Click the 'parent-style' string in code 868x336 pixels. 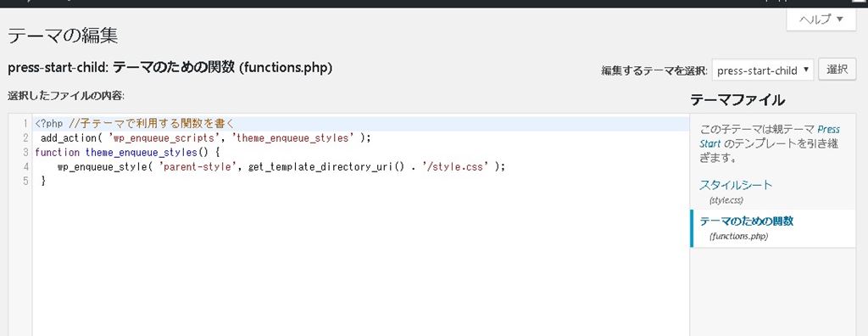click(x=194, y=166)
